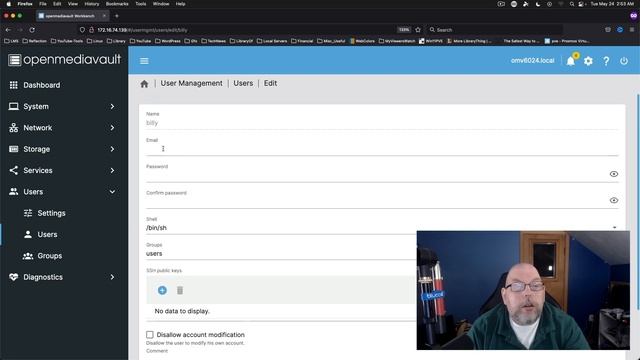Collapse the Users menu chevron
This screenshot has height=360, width=640.
pyautogui.click(x=112, y=192)
